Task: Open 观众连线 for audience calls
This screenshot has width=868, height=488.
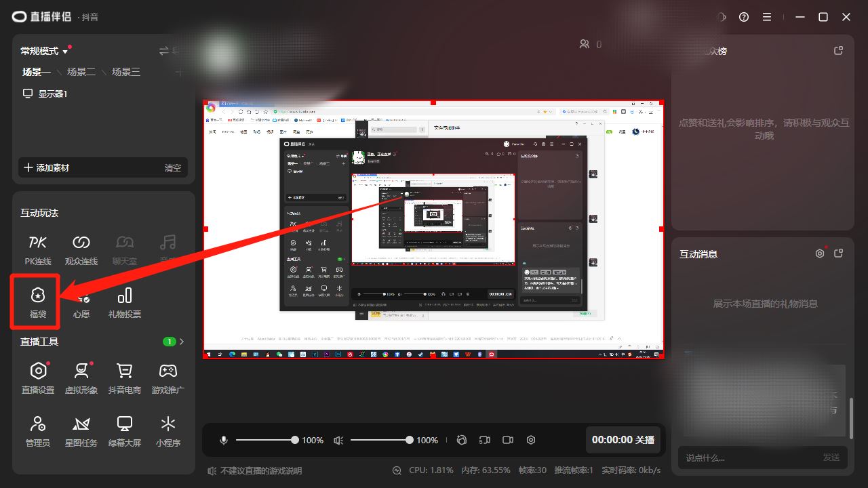Action: point(81,249)
